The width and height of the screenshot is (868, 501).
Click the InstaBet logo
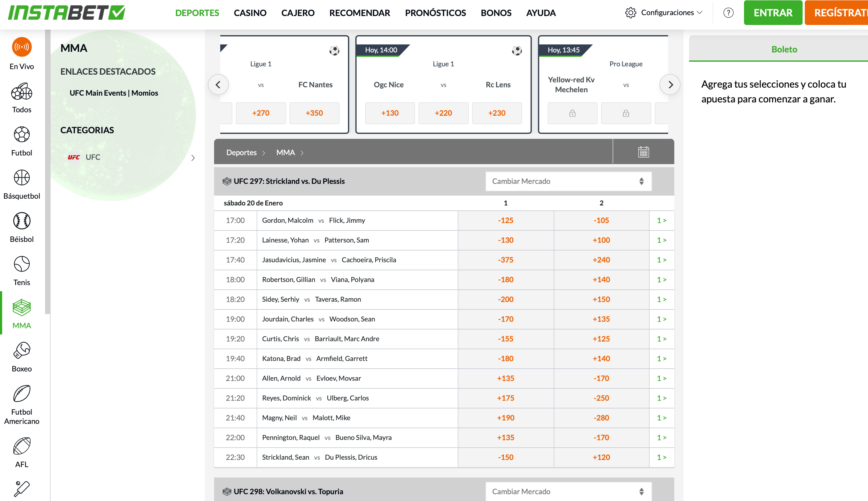click(x=67, y=13)
